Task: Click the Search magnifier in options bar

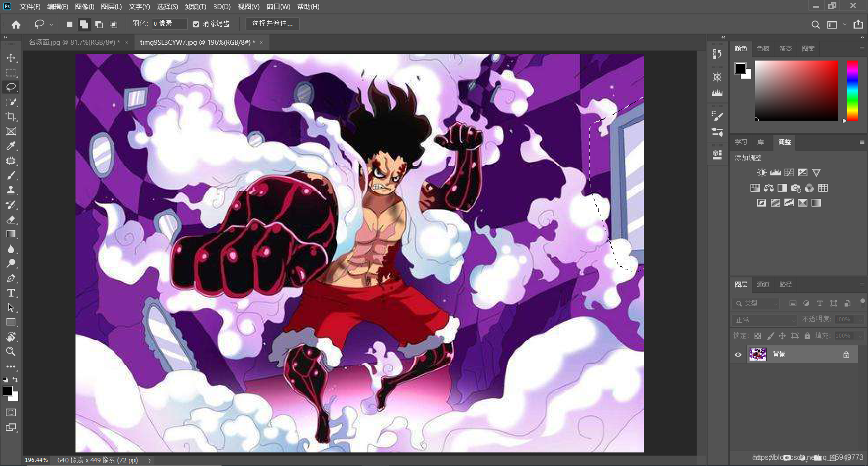Action: 815,24
